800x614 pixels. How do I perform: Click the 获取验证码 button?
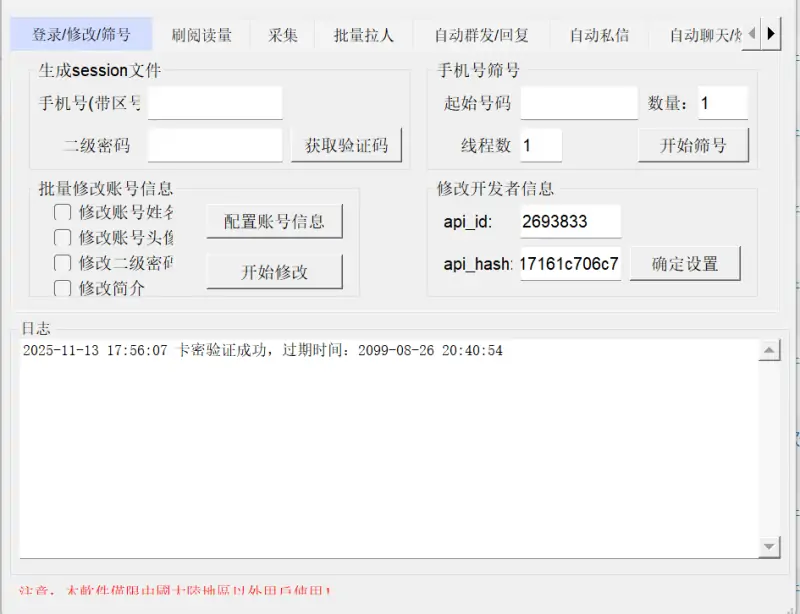[345, 144]
